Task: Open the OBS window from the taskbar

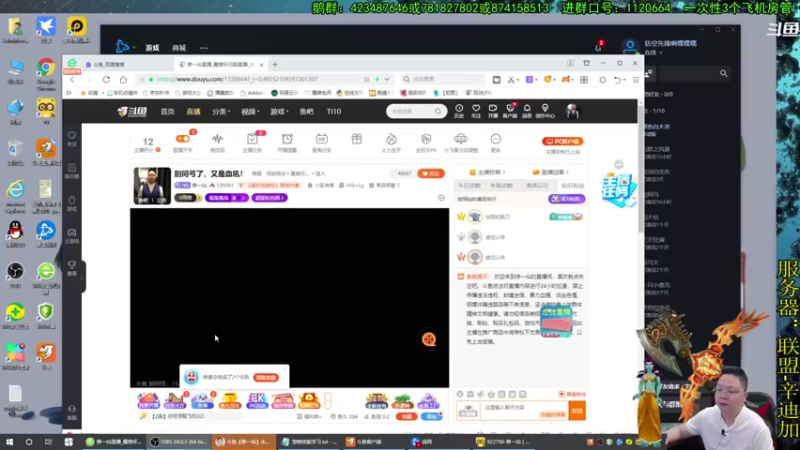Action: (x=179, y=442)
